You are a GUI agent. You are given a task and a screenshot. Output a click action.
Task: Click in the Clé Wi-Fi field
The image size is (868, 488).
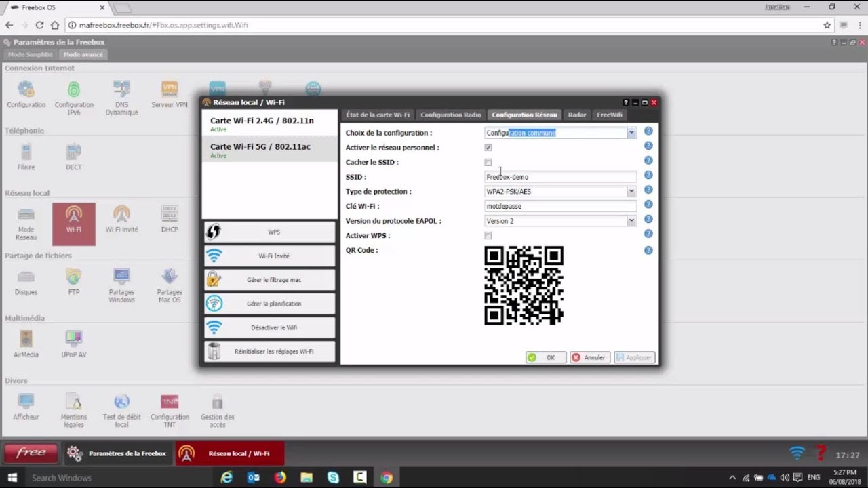tap(560, 206)
